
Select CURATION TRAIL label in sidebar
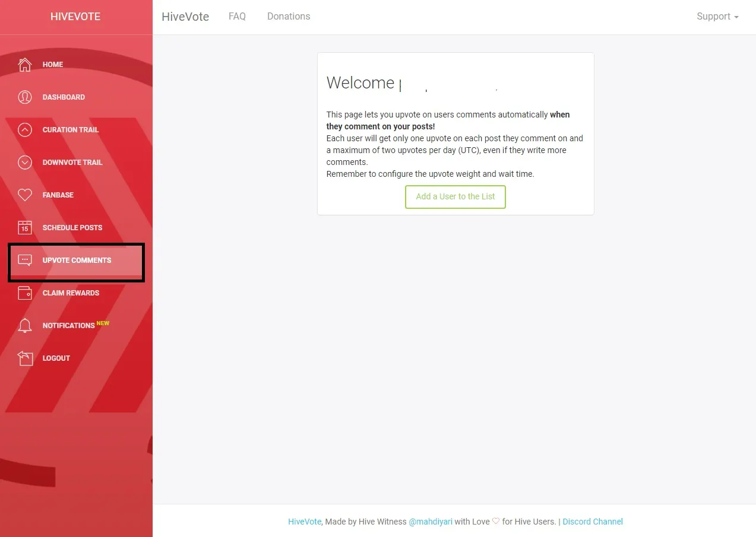71,130
